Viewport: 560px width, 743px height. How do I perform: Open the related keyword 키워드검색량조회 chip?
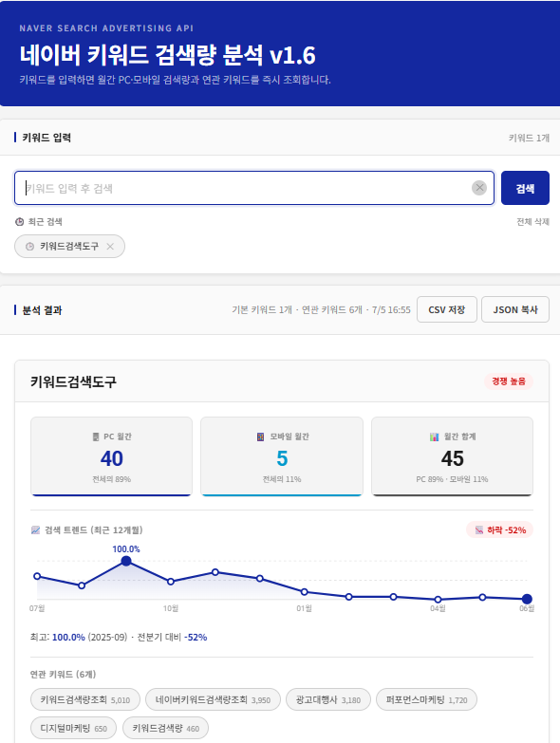[x=85, y=699]
